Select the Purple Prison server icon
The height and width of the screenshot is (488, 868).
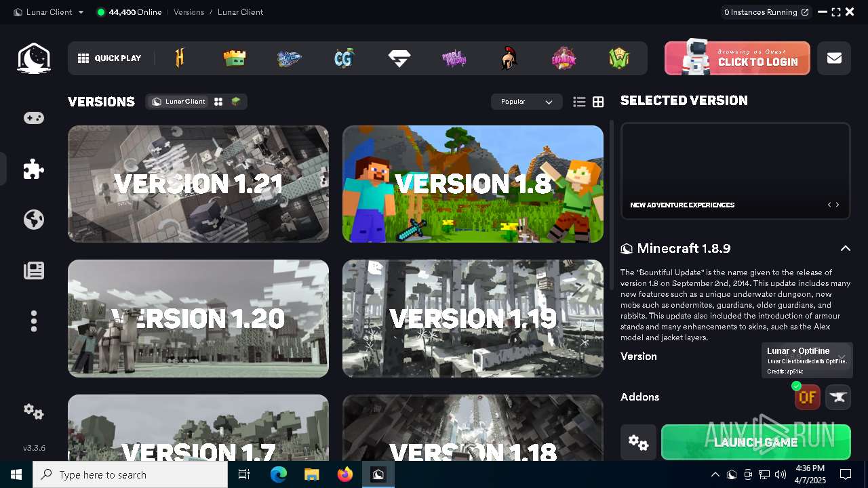(454, 58)
